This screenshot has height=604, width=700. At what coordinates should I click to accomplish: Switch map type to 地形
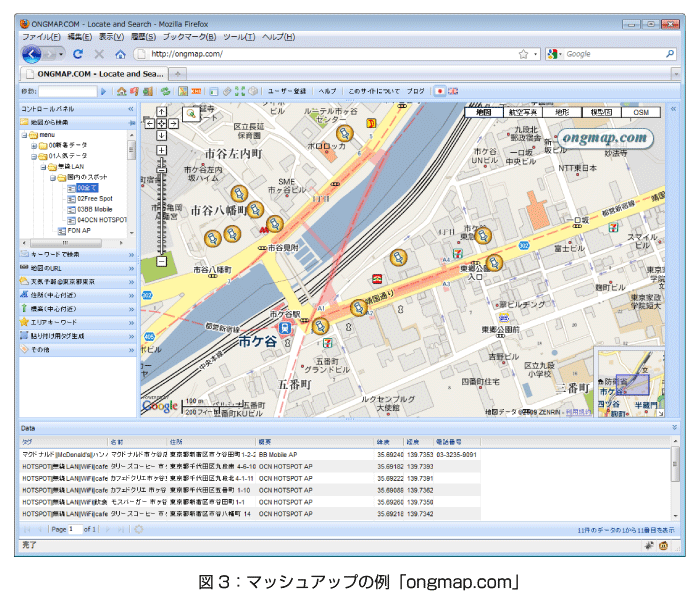pyautogui.click(x=562, y=112)
